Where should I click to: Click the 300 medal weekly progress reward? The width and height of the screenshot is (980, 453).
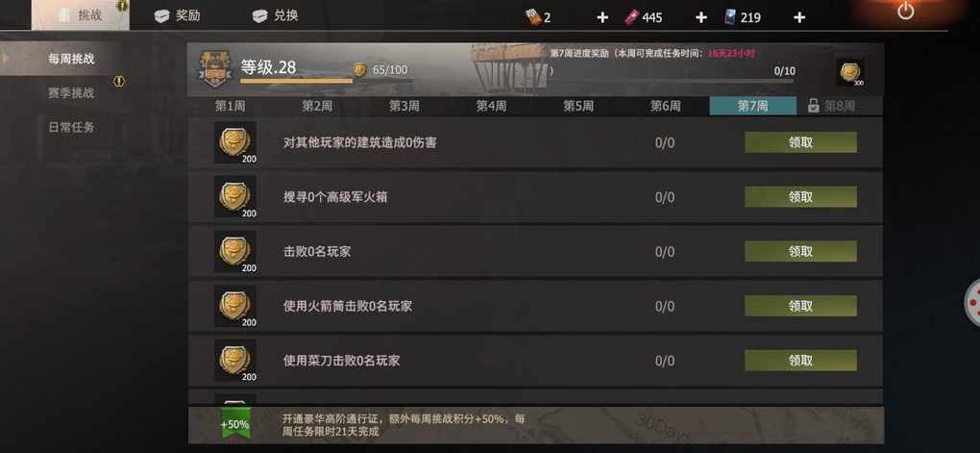pos(850,72)
